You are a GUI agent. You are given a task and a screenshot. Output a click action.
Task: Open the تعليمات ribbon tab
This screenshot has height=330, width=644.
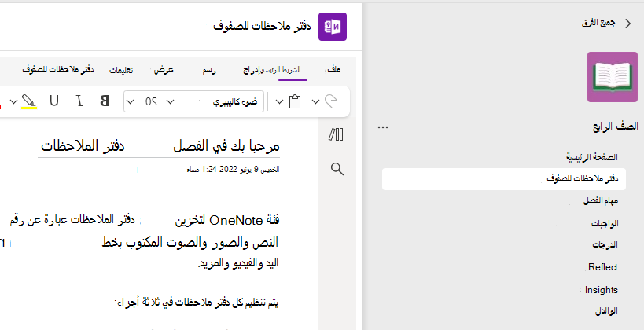121,70
